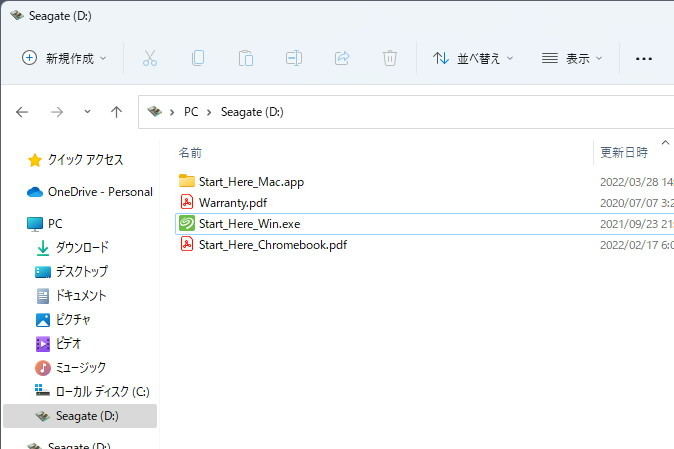Screen dimensions: 674x449
Task: Go forward with the right arrow
Action: pyautogui.click(x=56, y=112)
